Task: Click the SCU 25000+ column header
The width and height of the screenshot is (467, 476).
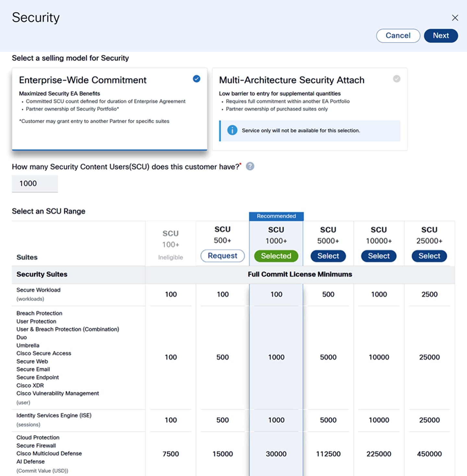Action: tap(429, 235)
